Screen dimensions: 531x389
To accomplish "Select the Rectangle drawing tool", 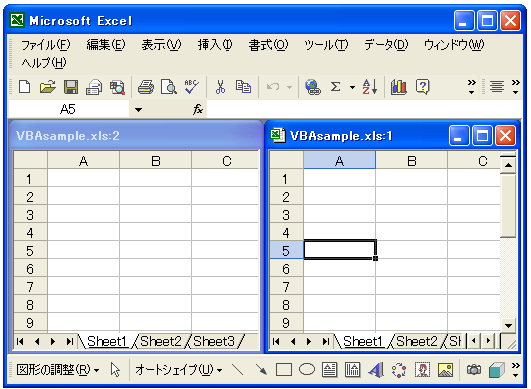I will pyautogui.click(x=284, y=370).
